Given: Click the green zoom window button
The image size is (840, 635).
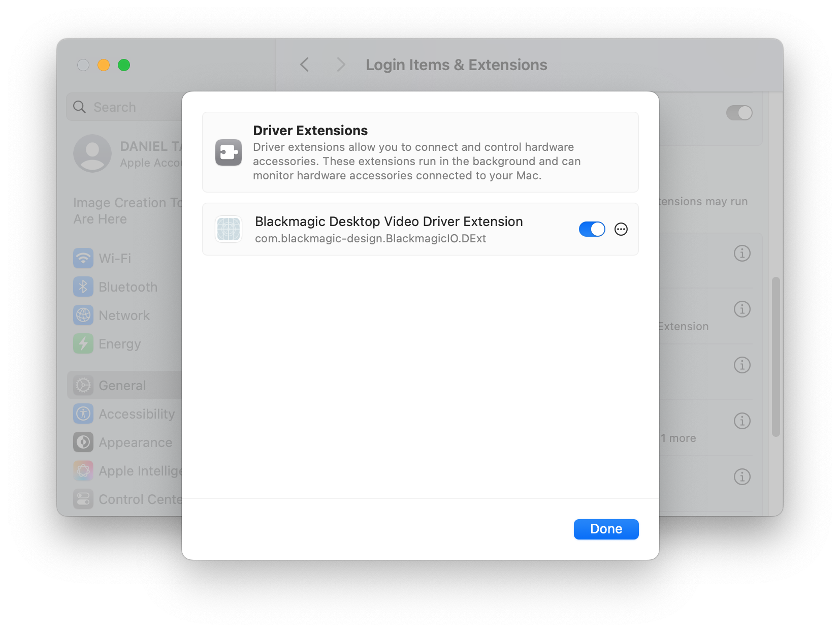Looking at the screenshot, I should [x=124, y=65].
